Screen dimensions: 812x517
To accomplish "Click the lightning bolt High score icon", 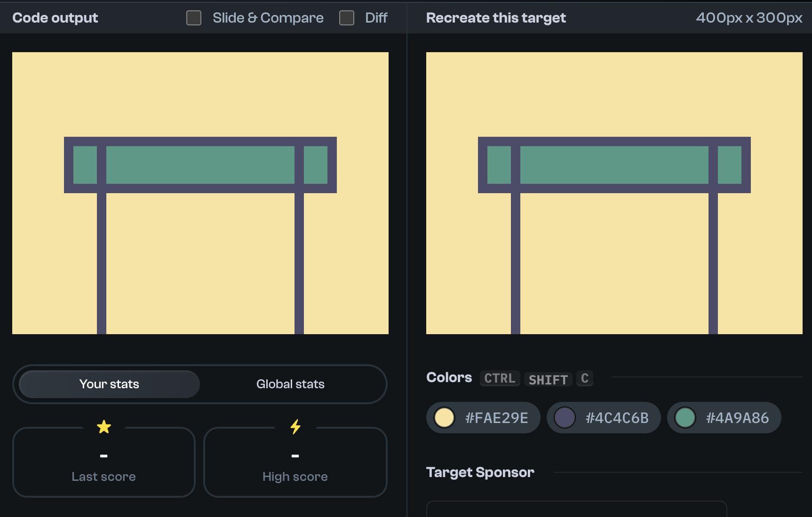I will [295, 427].
